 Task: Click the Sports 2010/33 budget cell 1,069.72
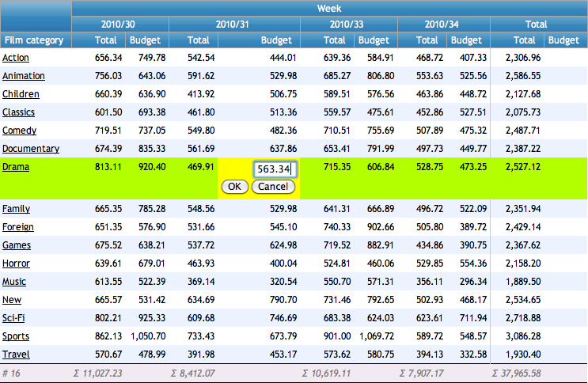374,336
